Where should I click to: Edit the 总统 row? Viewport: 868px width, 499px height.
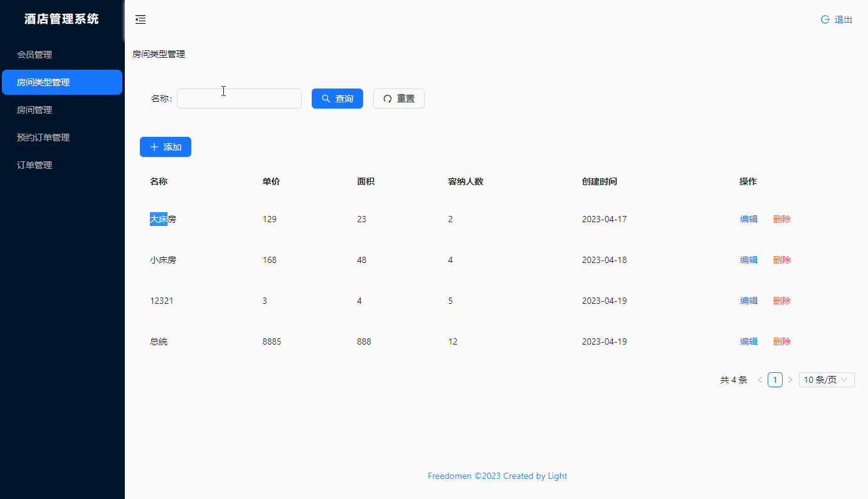coord(749,341)
